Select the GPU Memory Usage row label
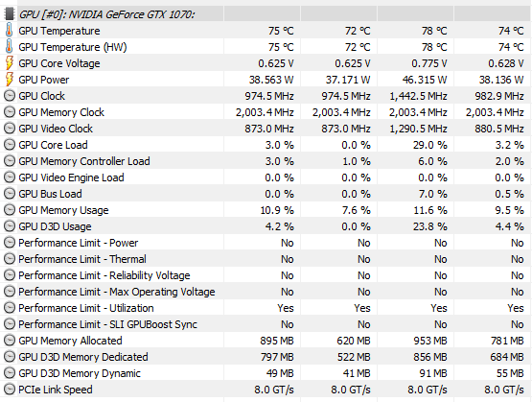The image size is (532, 402). tap(63, 210)
